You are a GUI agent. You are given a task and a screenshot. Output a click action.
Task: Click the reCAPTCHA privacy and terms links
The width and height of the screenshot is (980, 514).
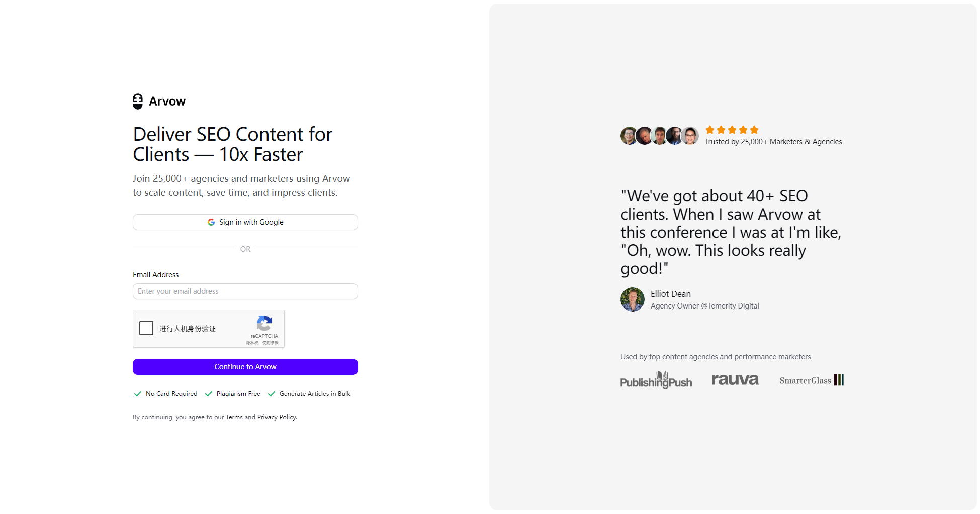click(262, 343)
